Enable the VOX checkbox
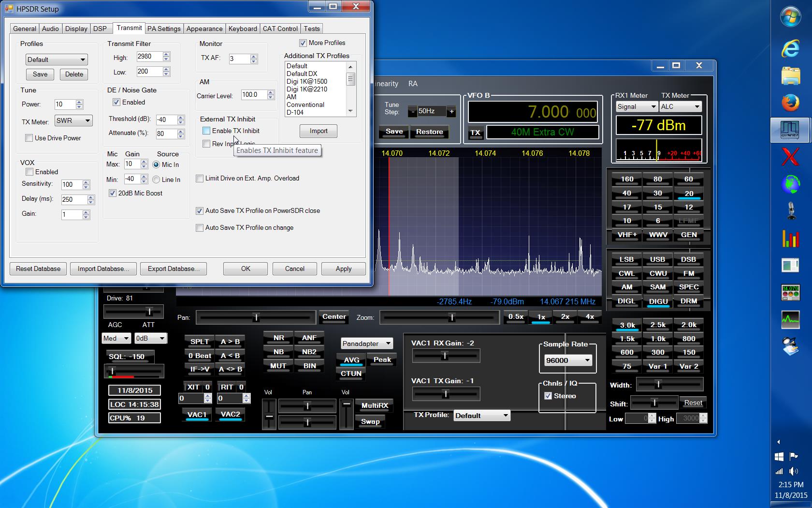 [29, 172]
